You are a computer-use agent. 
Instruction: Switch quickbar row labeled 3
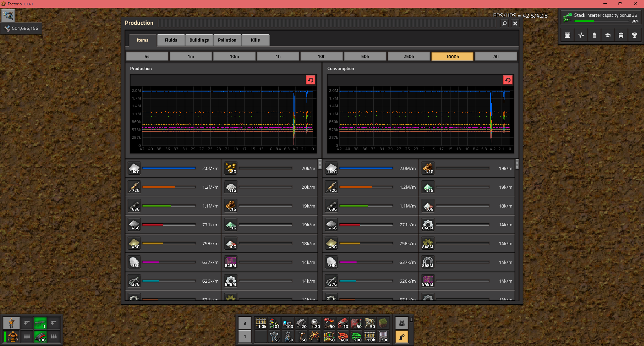[x=245, y=323]
